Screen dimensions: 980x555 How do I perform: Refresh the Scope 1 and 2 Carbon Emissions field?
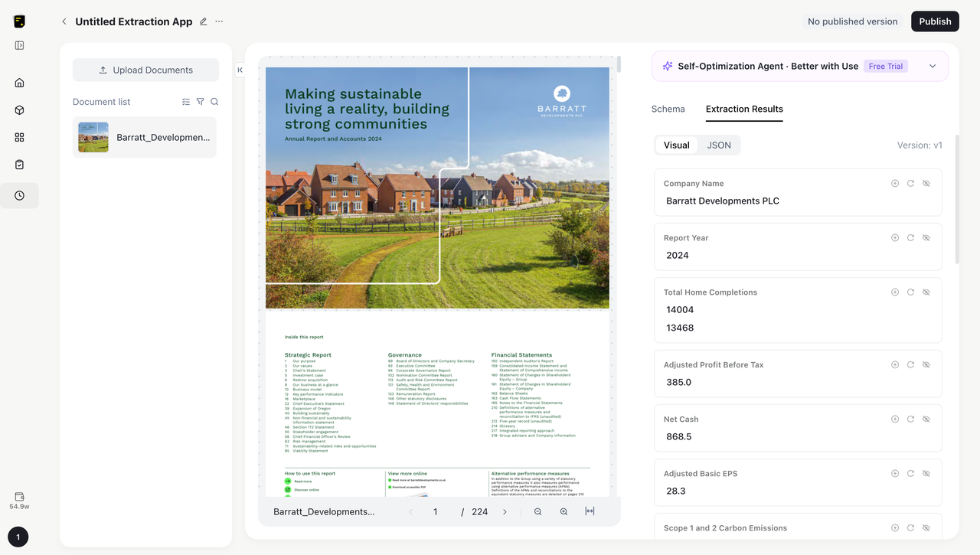tap(910, 528)
